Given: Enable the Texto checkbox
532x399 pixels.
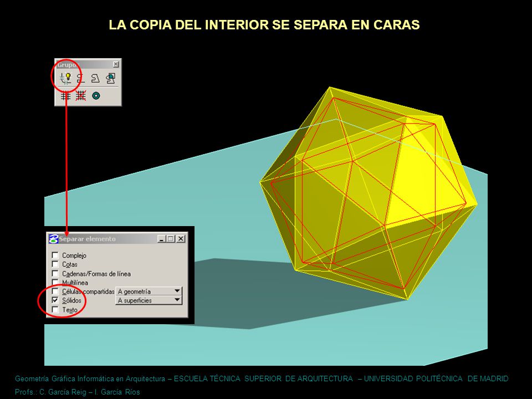Looking at the screenshot, I should point(55,309).
